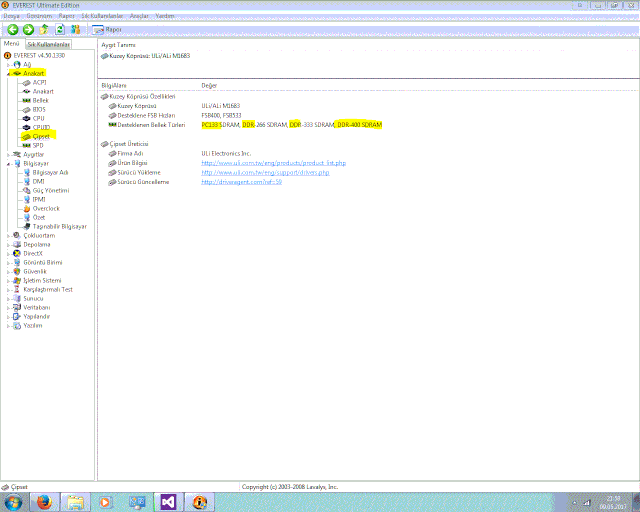Select the Bellek memory item icon
The image size is (640, 512).
click(27, 100)
